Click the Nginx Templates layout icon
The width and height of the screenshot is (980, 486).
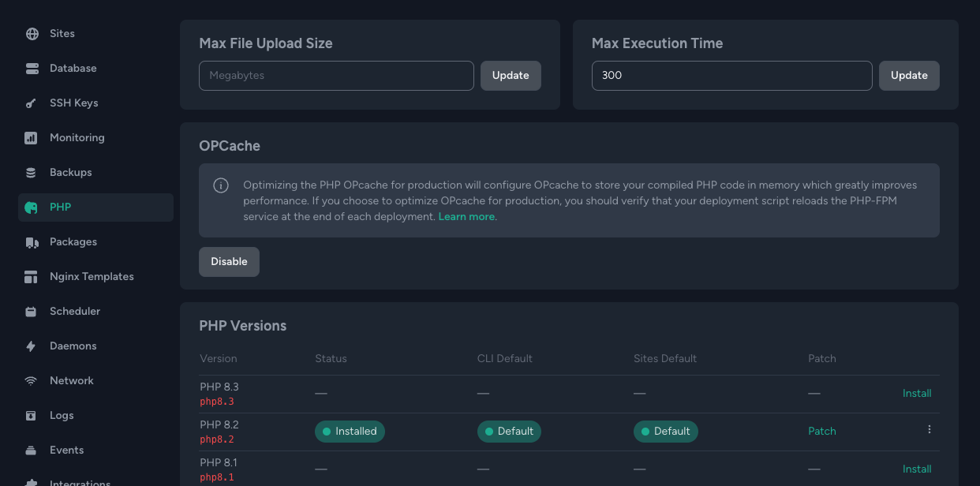click(x=32, y=277)
